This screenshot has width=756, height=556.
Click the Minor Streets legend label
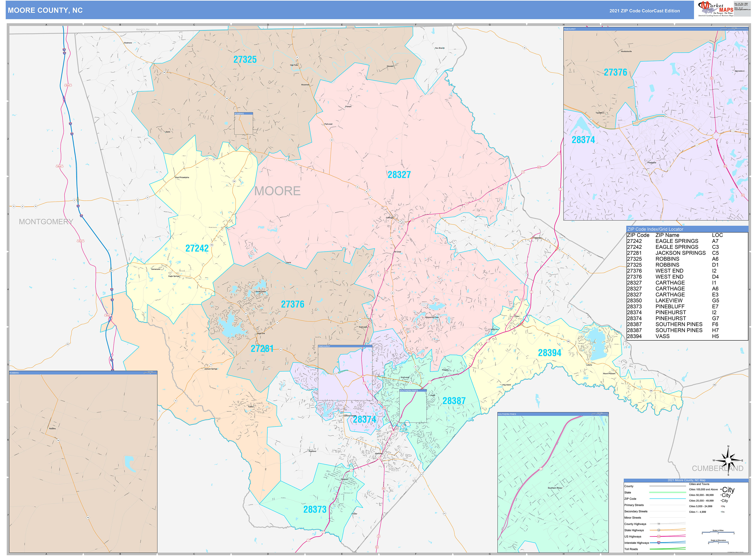click(x=633, y=518)
